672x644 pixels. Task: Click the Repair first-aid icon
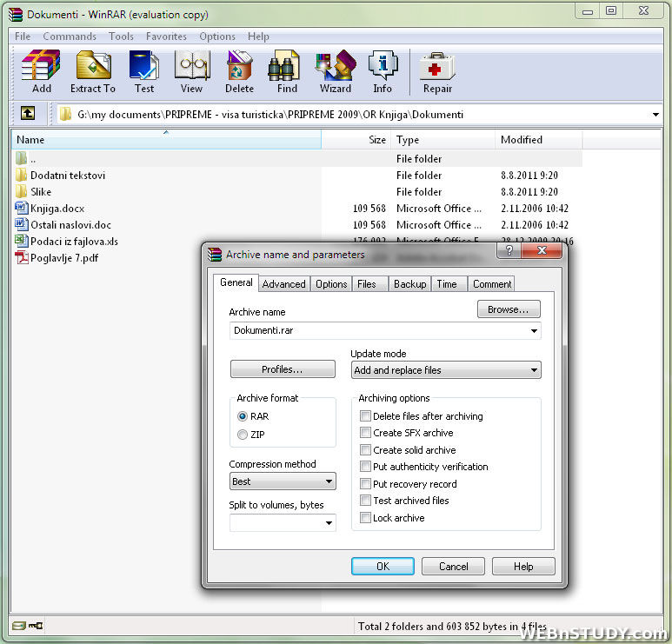tap(436, 66)
